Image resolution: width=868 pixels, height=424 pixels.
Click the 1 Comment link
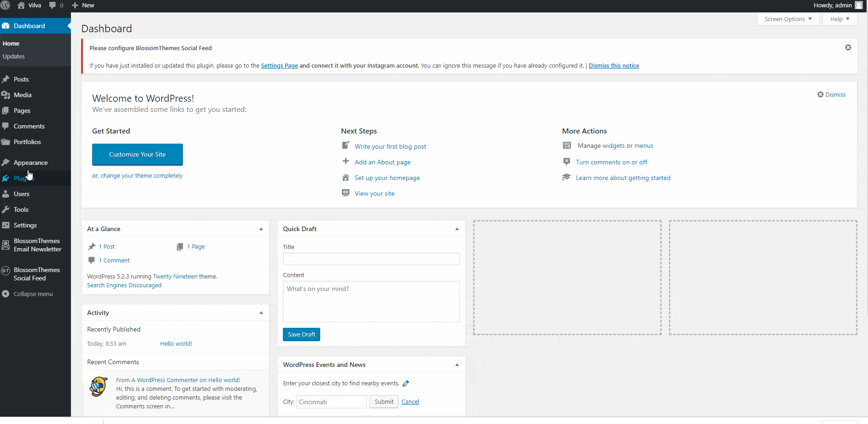[x=114, y=261]
